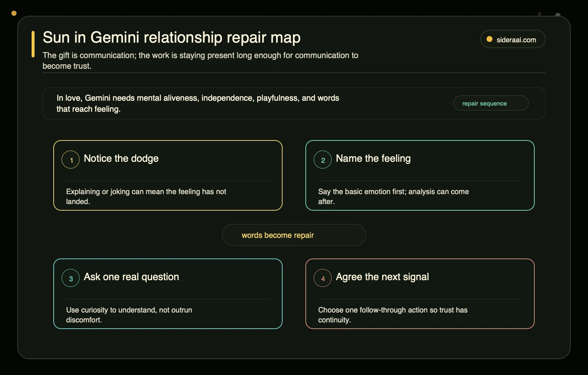Open the Name the feeling heading

[x=373, y=158]
